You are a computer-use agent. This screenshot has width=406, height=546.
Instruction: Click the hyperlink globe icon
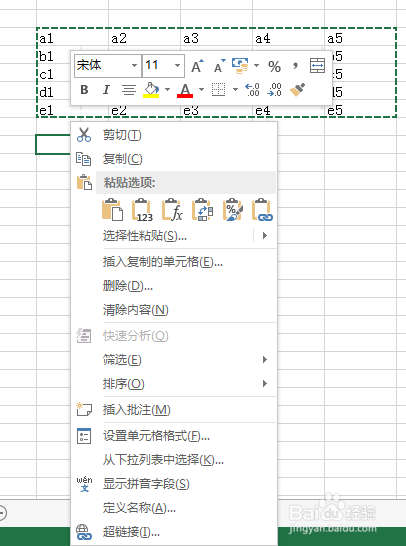(x=84, y=532)
